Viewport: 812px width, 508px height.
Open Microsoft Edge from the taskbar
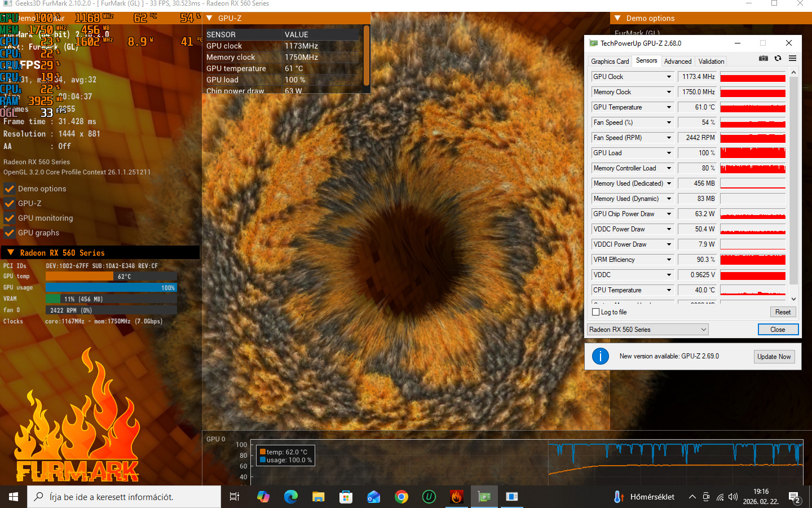291,497
